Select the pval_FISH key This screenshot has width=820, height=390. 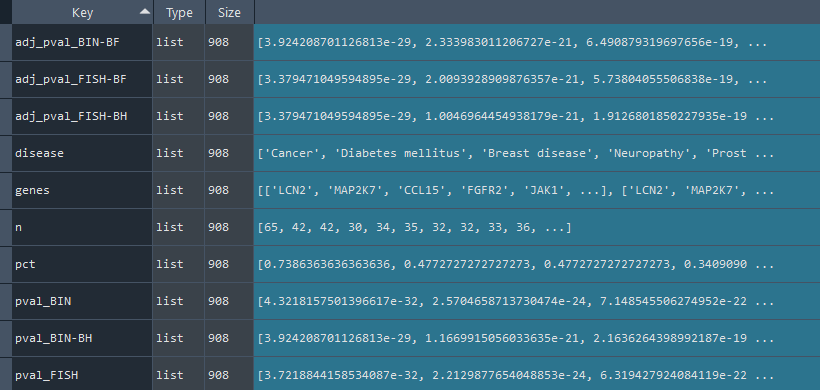tap(82, 374)
